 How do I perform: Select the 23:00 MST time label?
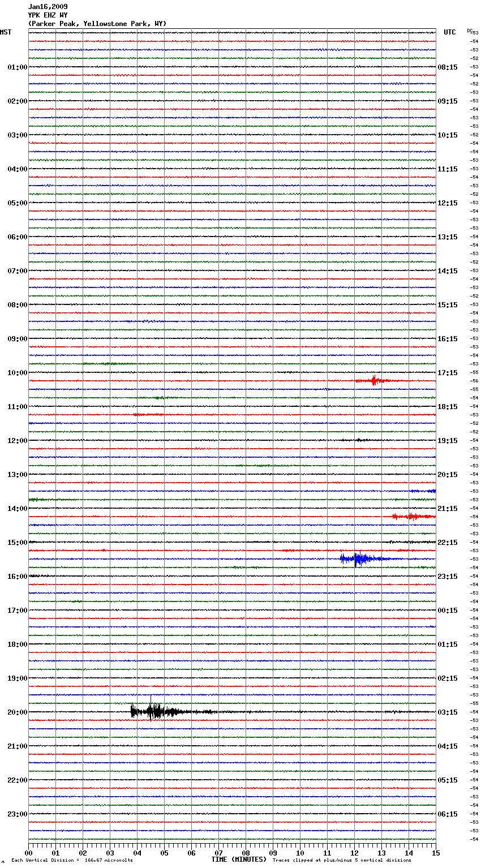click(x=18, y=814)
